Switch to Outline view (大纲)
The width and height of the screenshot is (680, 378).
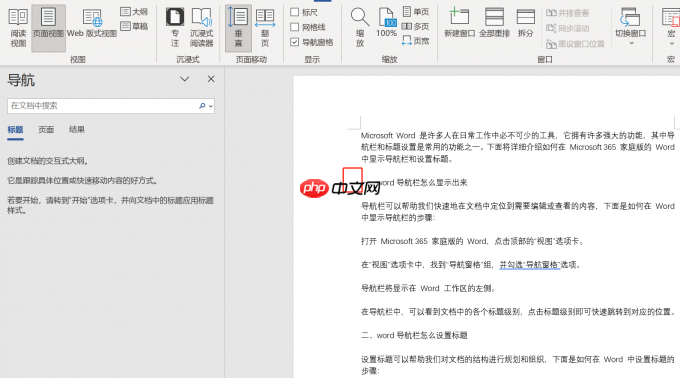pos(134,12)
